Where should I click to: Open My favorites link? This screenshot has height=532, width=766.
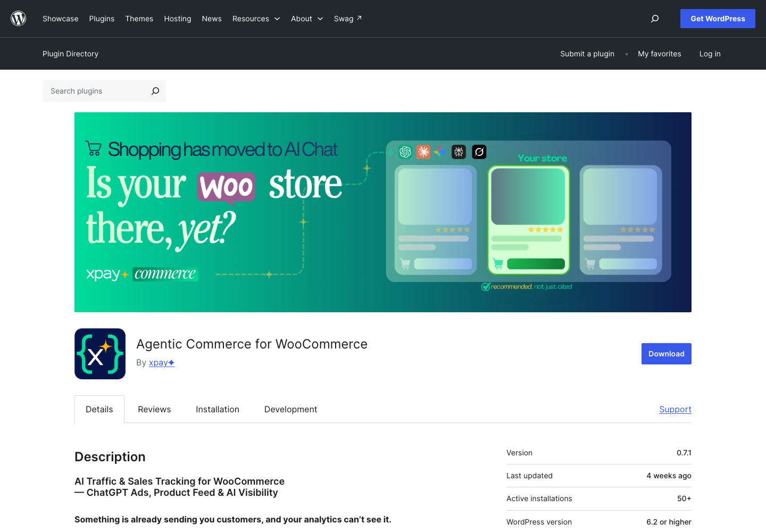tap(660, 54)
